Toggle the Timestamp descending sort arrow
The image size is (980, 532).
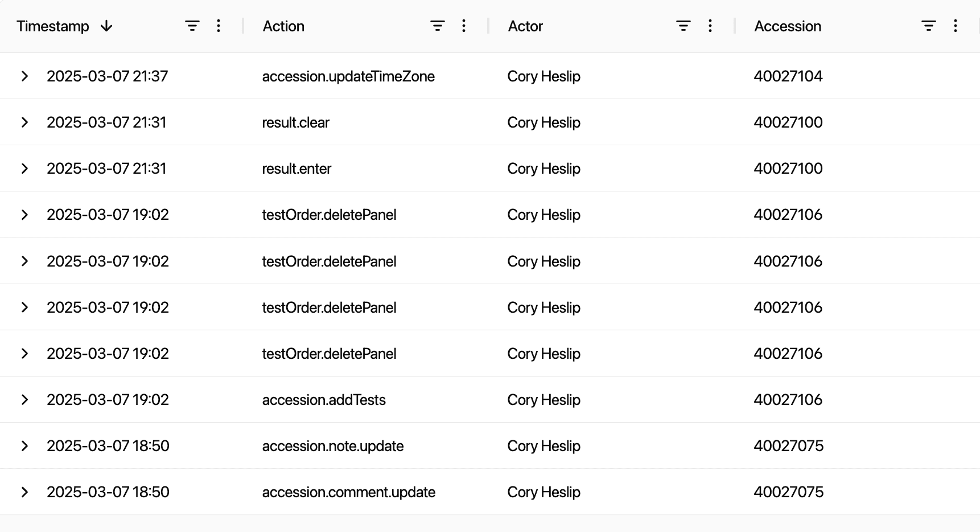point(106,26)
